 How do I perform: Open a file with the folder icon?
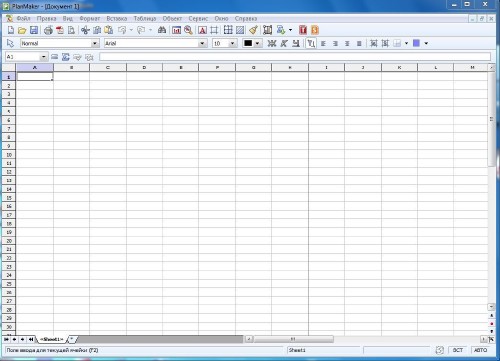pos(22,30)
